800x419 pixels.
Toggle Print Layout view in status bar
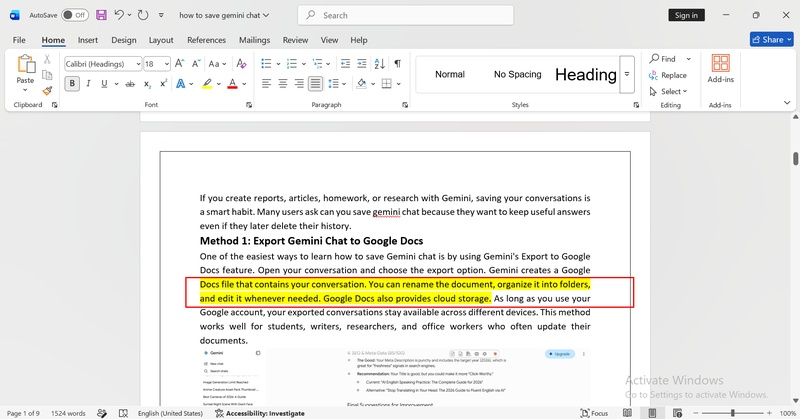652,413
